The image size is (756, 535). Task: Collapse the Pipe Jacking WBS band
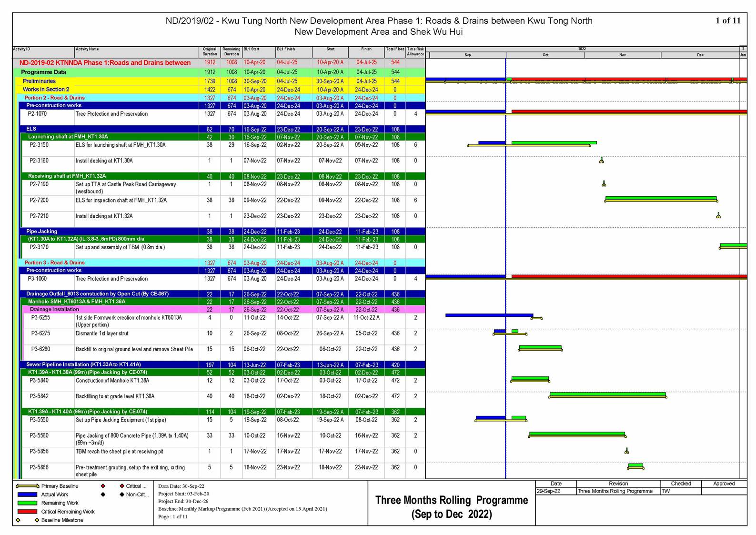[x=41, y=232]
